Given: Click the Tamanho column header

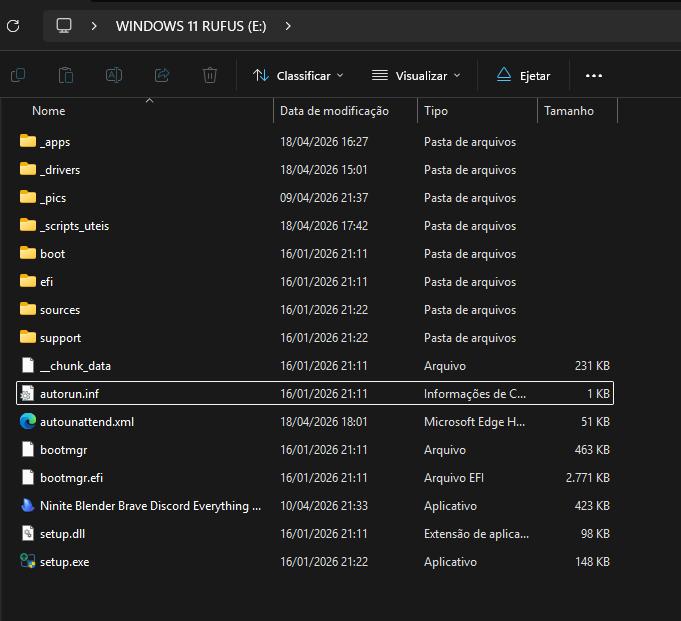Looking at the screenshot, I should [x=569, y=111].
